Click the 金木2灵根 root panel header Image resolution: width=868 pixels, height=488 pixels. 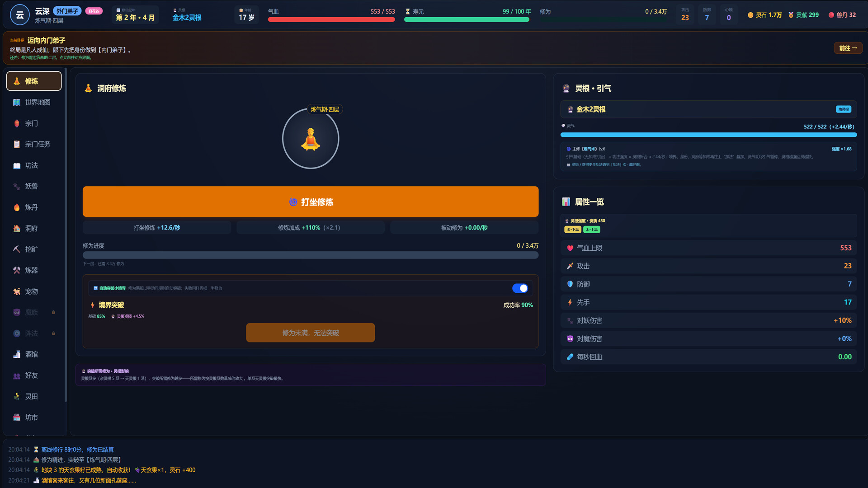coord(708,109)
